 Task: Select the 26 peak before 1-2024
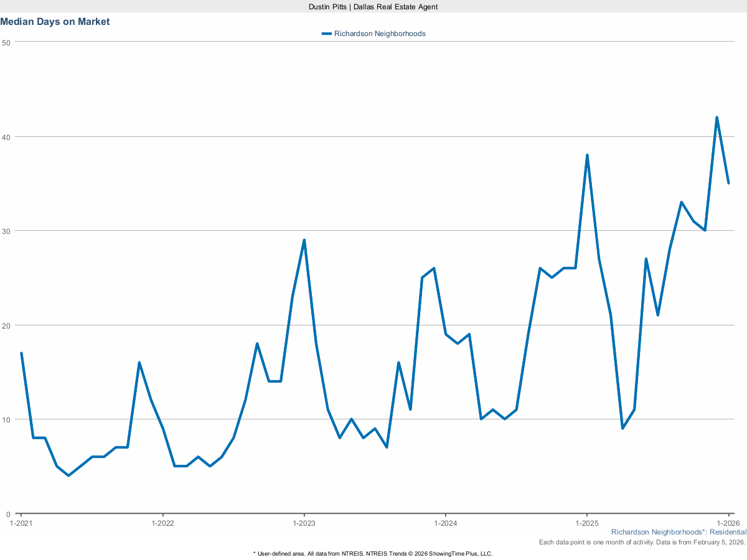[433, 268]
